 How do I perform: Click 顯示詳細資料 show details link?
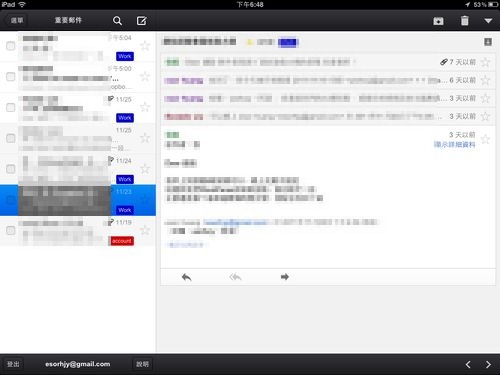[x=454, y=144]
